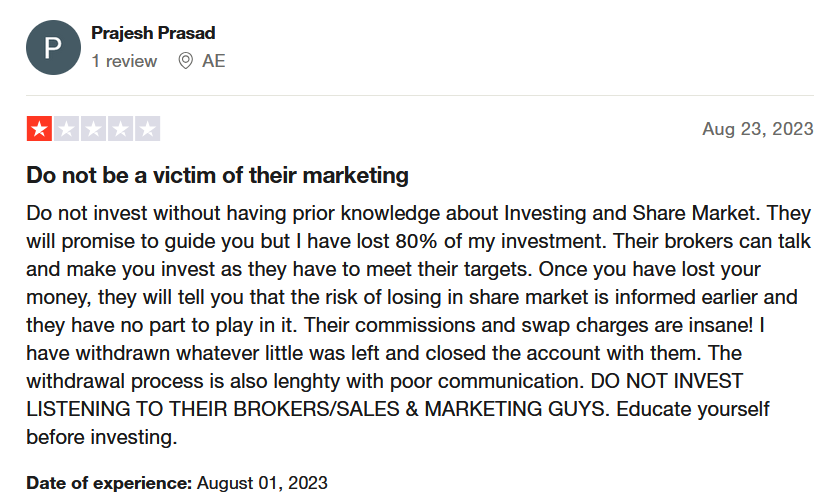
Task: Click "80%" in the review text
Action: point(416,241)
